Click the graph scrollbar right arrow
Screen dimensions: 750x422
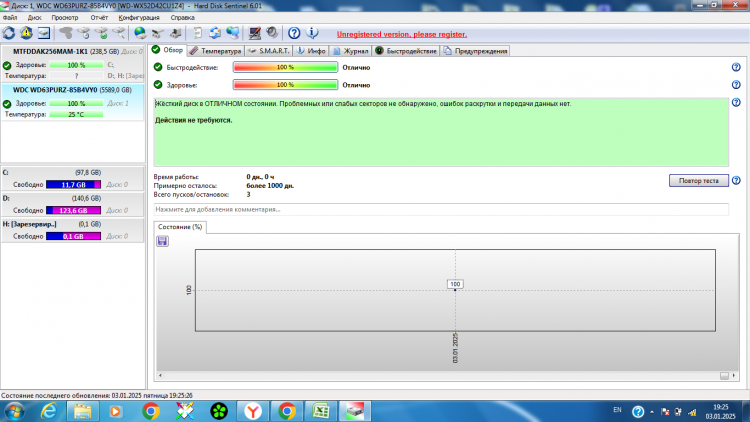(734, 376)
